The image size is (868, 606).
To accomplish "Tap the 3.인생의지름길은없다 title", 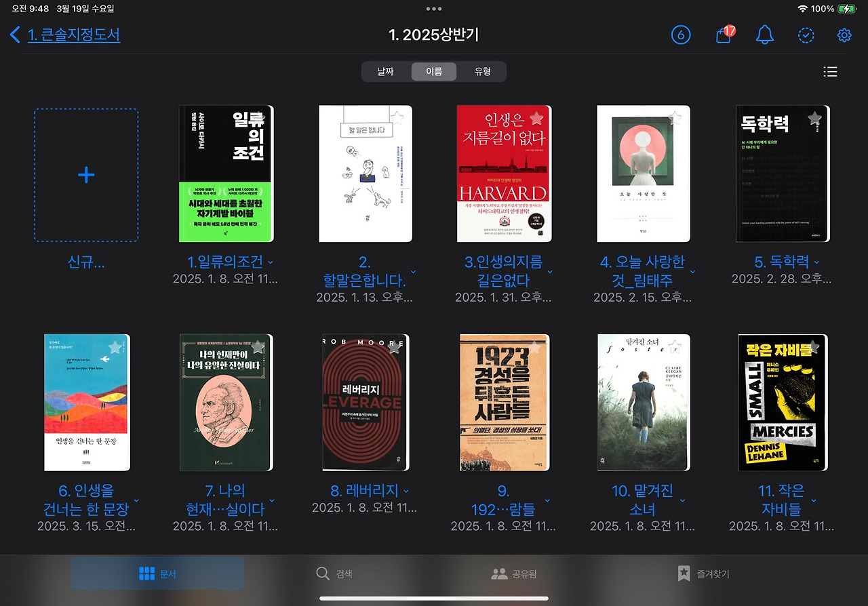I will [x=503, y=271].
